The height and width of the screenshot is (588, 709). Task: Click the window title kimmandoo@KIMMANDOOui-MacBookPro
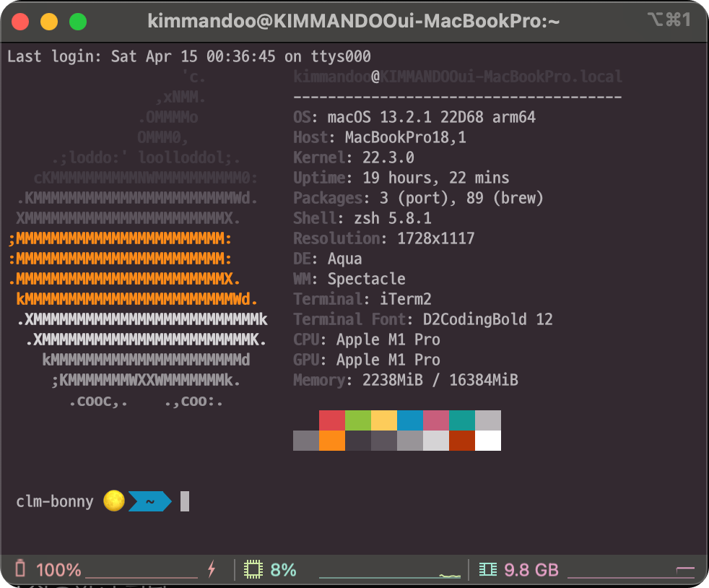point(354,21)
